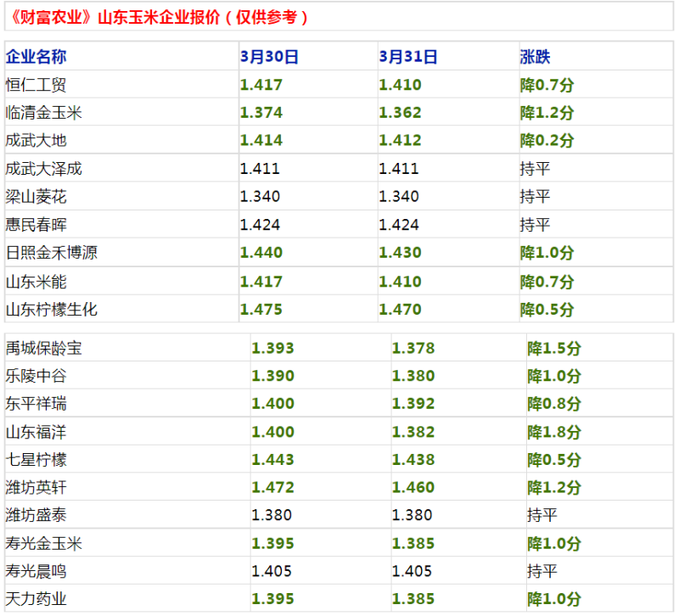
Task: Select 梁山菱花 change status 持平
Action: coord(536,197)
